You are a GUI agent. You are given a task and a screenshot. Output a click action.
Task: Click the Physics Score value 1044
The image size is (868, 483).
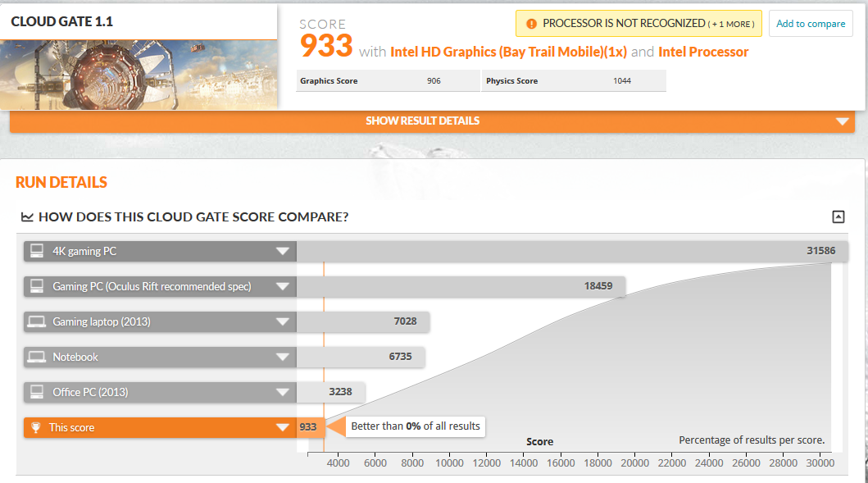click(622, 81)
